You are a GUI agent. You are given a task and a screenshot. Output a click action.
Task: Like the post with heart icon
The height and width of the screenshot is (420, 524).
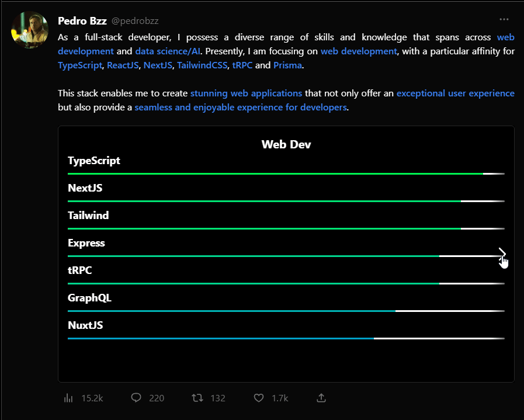[259, 398]
